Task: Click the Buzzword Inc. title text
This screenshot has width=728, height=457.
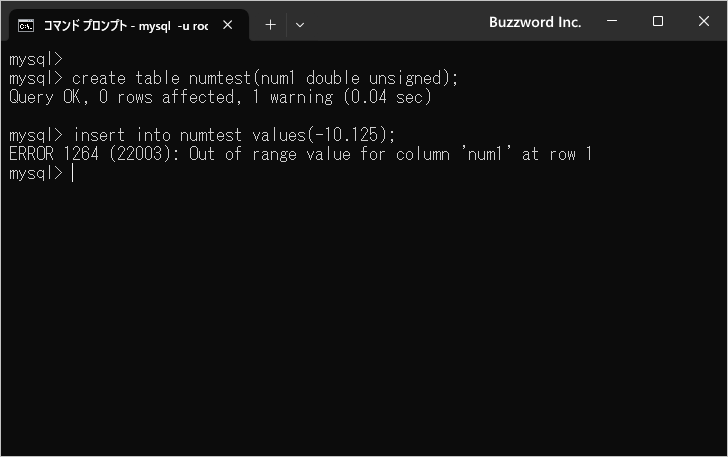Action: point(535,22)
